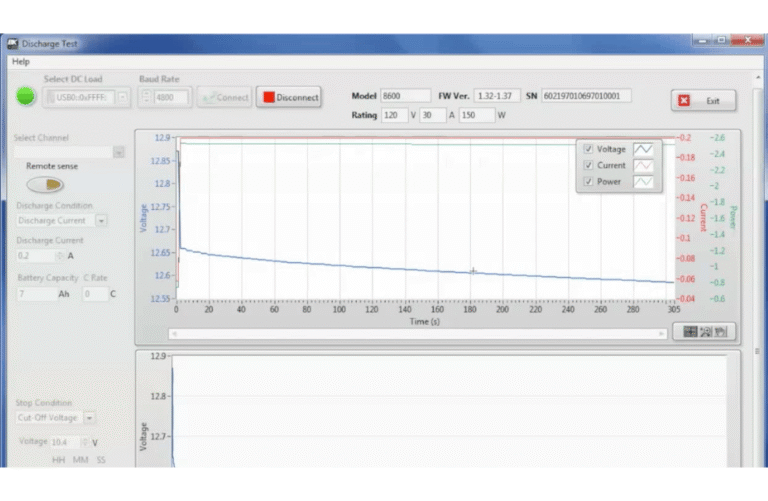
Task: Click the graph cursor movement tool icon
Action: click(x=690, y=332)
